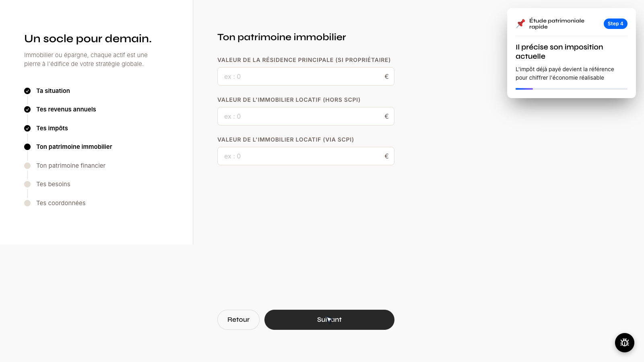644x362 pixels.
Task: Click the grey dot beside Tes besoins
Action: (27, 184)
